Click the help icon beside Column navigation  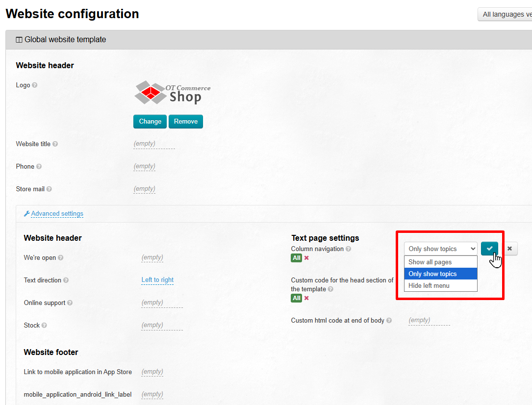[348, 249]
